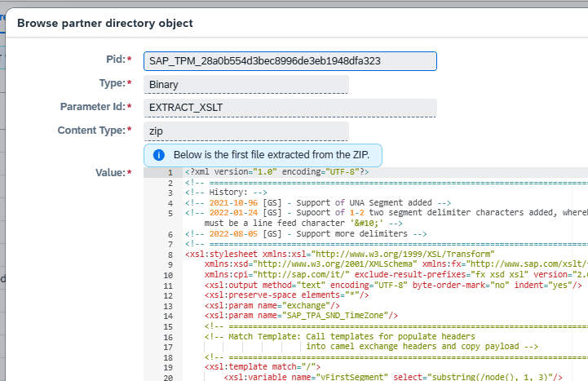The height and width of the screenshot is (381, 588).
Task: Click the text 'Below is the first file extracted from the ZIP.'
Action: pyautogui.click(x=272, y=155)
